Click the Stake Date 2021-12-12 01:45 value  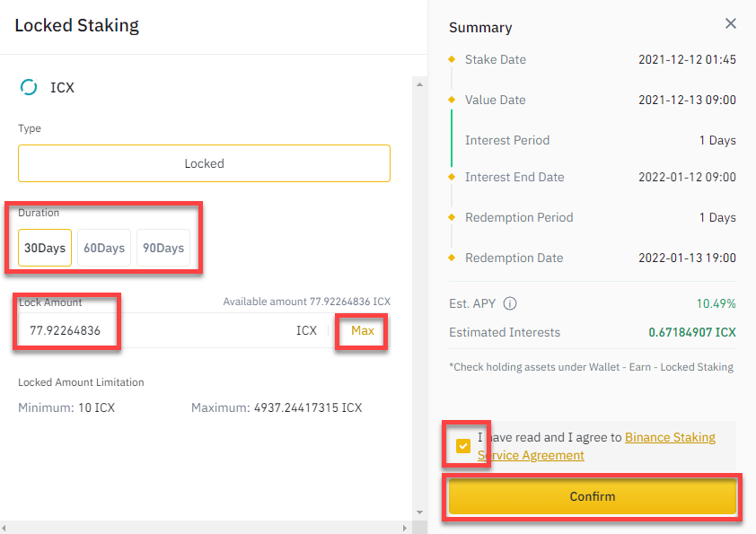coord(688,60)
